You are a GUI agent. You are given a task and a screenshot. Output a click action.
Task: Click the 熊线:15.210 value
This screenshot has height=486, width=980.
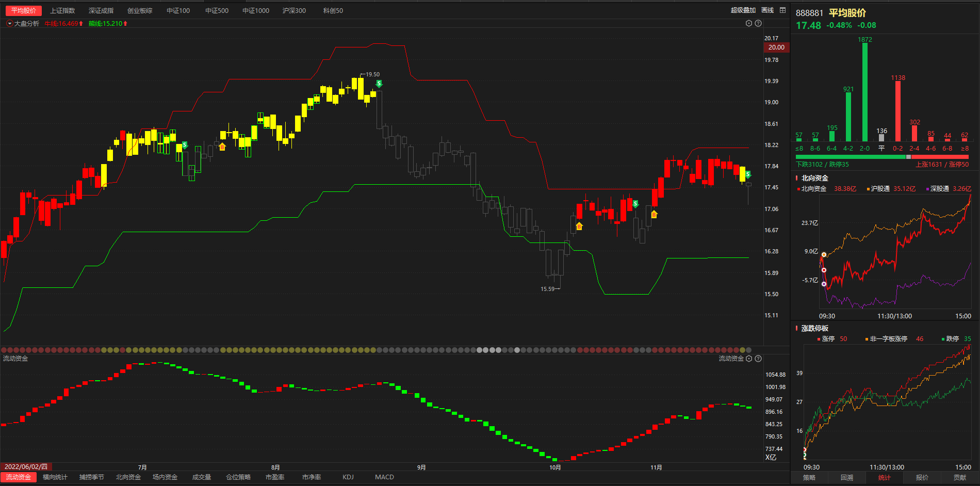[x=106, y=24]
